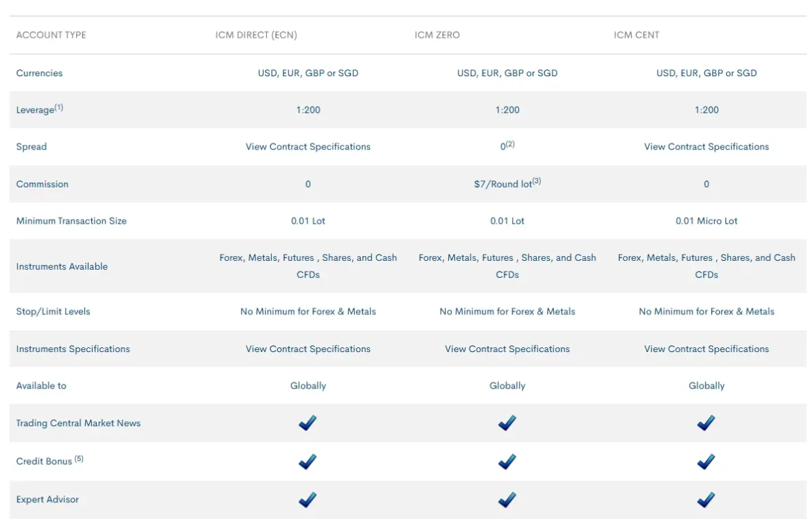Viewport: 812px width, 523px height.
Task: Click No Minimum for Forex & Metals under ICM DIRECT
Action: click(x=308, y=311)
